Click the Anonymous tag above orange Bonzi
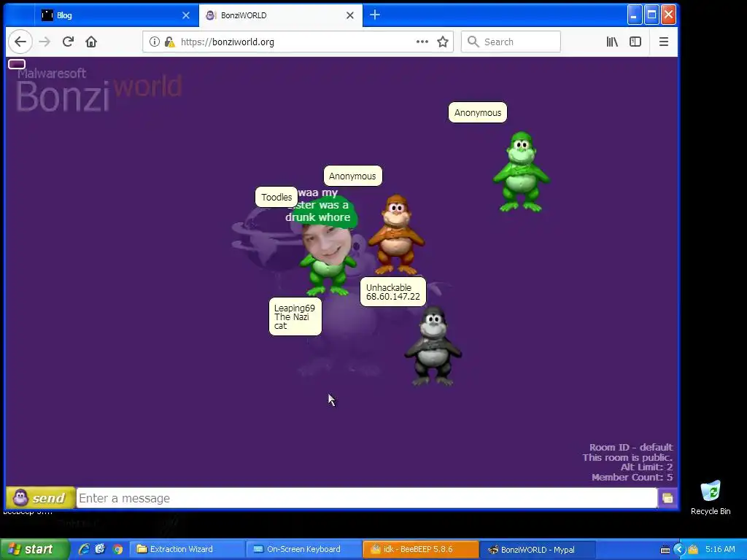Screen dimensions: 747x560 [352, 176]
